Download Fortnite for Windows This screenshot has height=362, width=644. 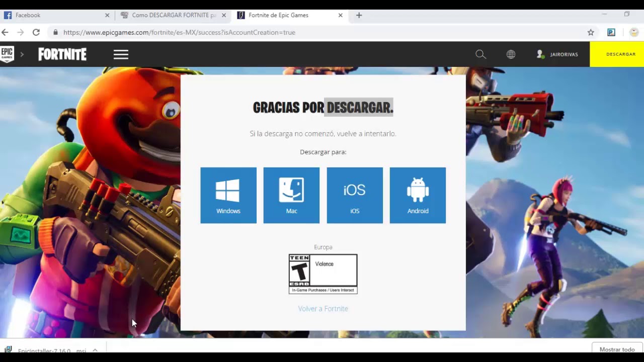[x=228, y=195]
